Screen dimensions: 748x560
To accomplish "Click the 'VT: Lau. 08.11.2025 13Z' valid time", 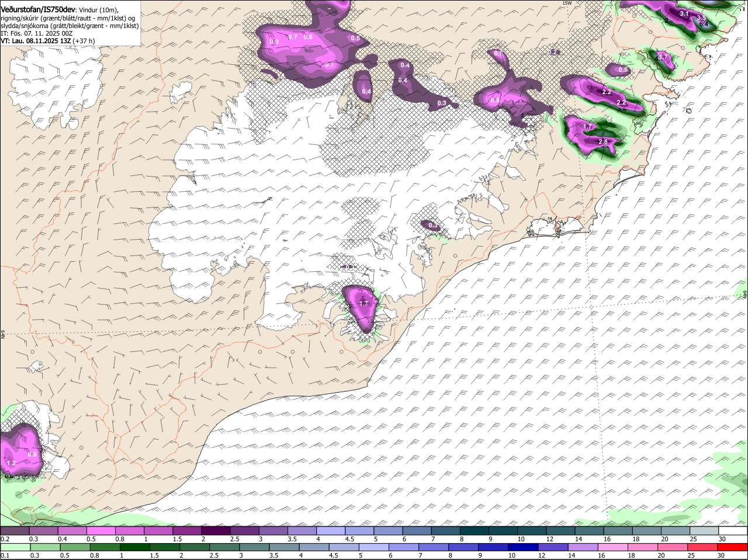I will pyautogui.click(x=36, y=41).
